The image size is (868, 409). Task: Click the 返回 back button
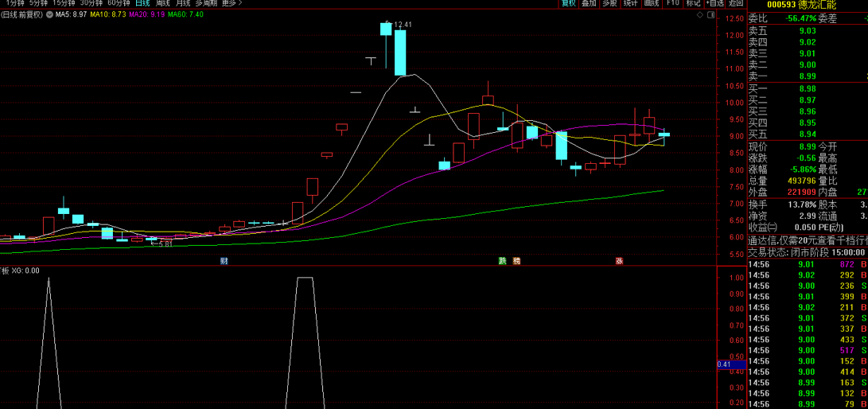click(736, 3)
